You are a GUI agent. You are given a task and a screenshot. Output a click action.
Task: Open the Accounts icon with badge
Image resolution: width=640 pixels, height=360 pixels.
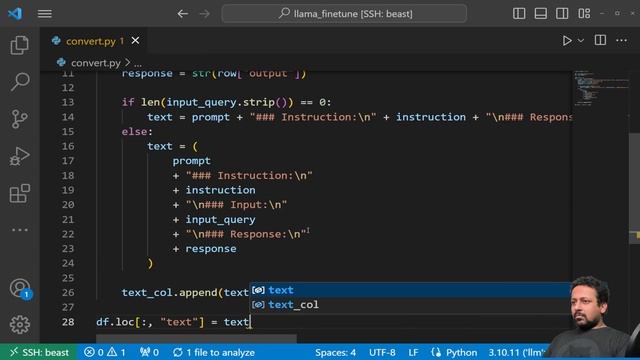[x=20, y=289]
